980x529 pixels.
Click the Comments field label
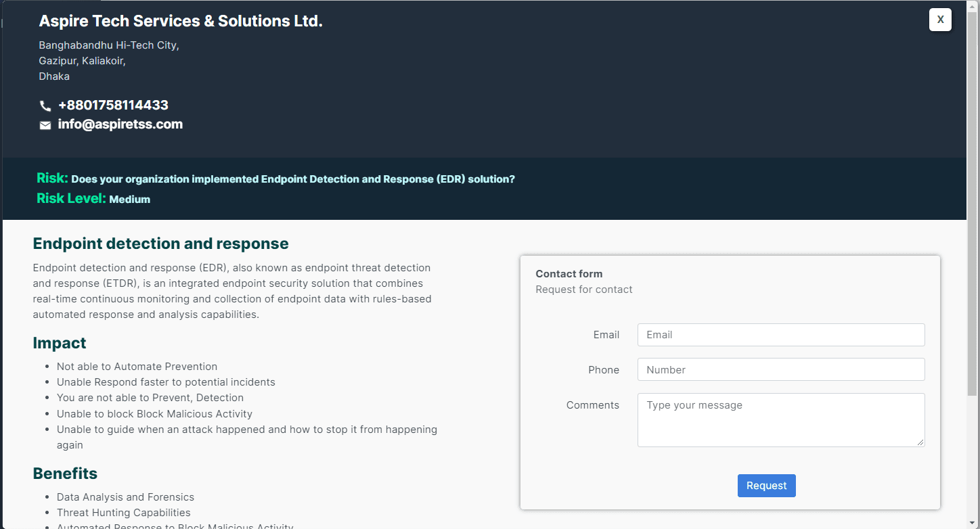[592, 405]
